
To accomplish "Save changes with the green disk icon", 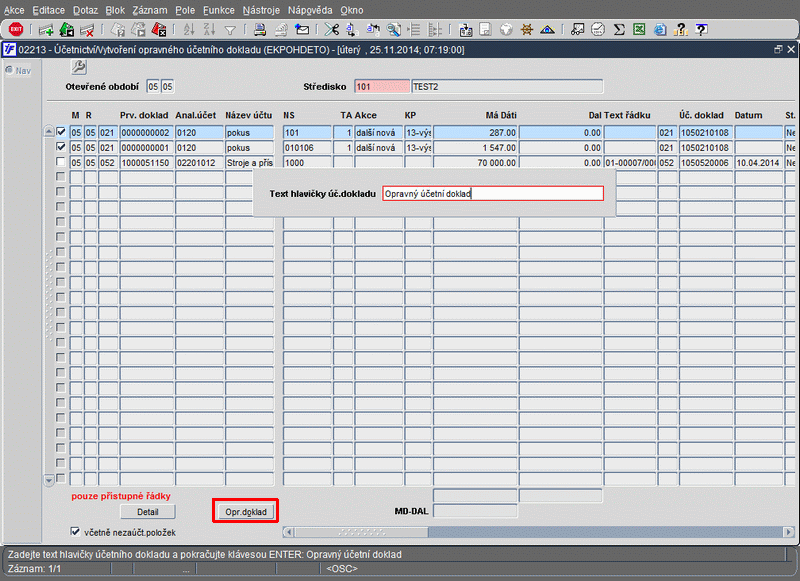I will (x=67, y=30).
